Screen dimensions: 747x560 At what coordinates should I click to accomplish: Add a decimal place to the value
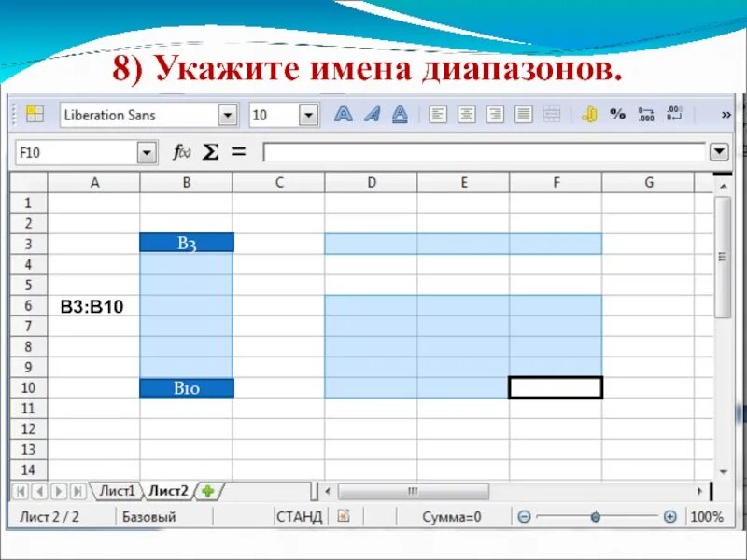click(x=648, y=114)
